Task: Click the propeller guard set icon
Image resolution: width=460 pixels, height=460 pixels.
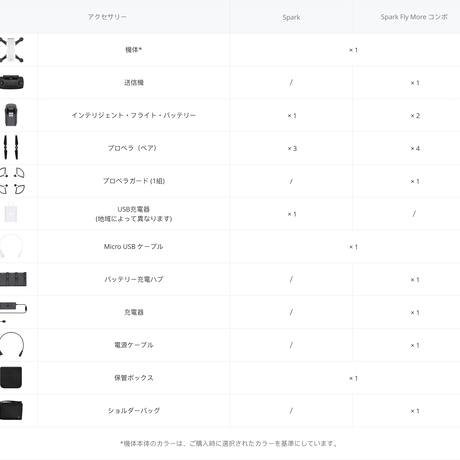Action: (x=12, y=180)
